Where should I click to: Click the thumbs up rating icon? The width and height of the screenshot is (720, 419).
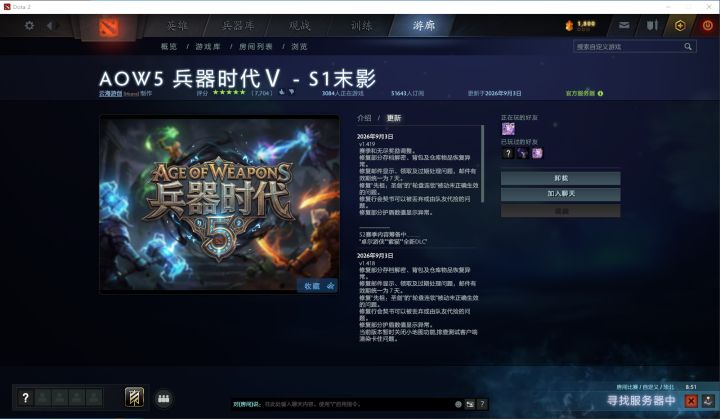281,92
